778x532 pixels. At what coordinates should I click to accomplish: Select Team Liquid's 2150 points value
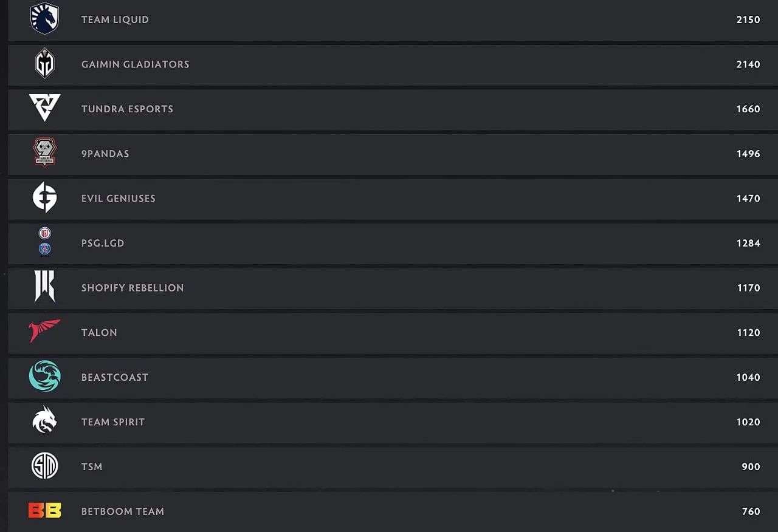point(748,19)
